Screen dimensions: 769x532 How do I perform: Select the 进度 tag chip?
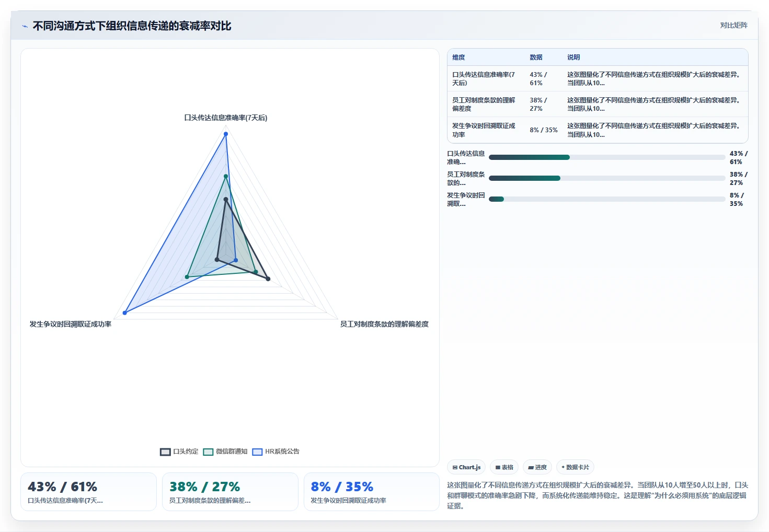click(x=537, y=467)
